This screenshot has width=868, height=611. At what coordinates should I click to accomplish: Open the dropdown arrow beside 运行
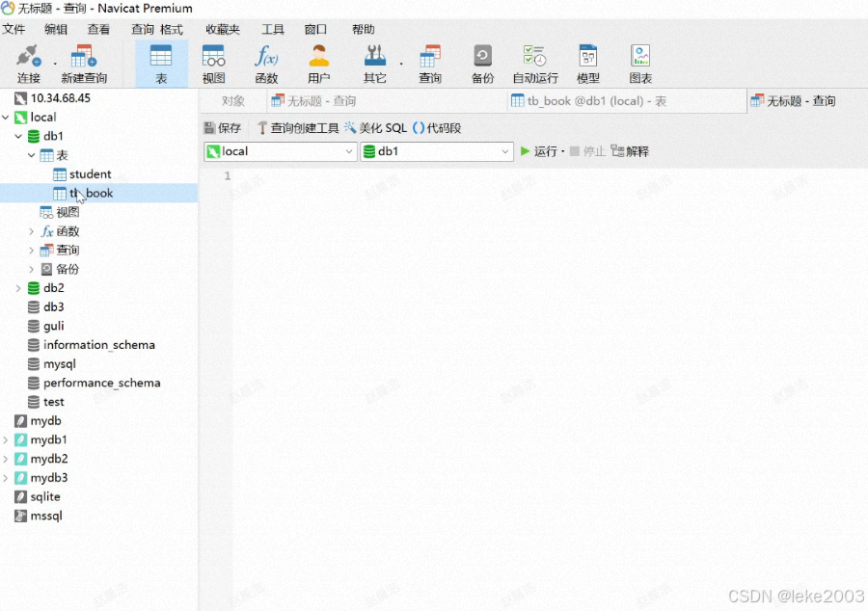coord(563,151)
